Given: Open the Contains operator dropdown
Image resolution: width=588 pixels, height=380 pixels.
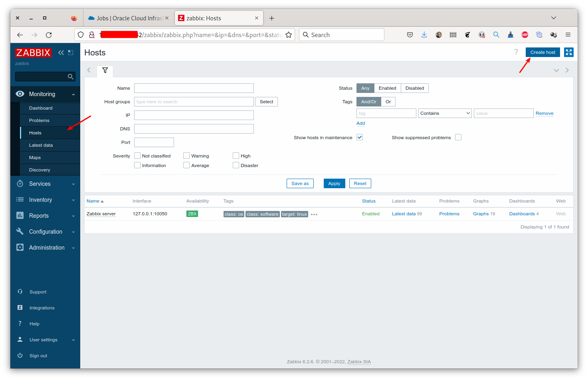Looking at the screenshot, I should [445, 113].
